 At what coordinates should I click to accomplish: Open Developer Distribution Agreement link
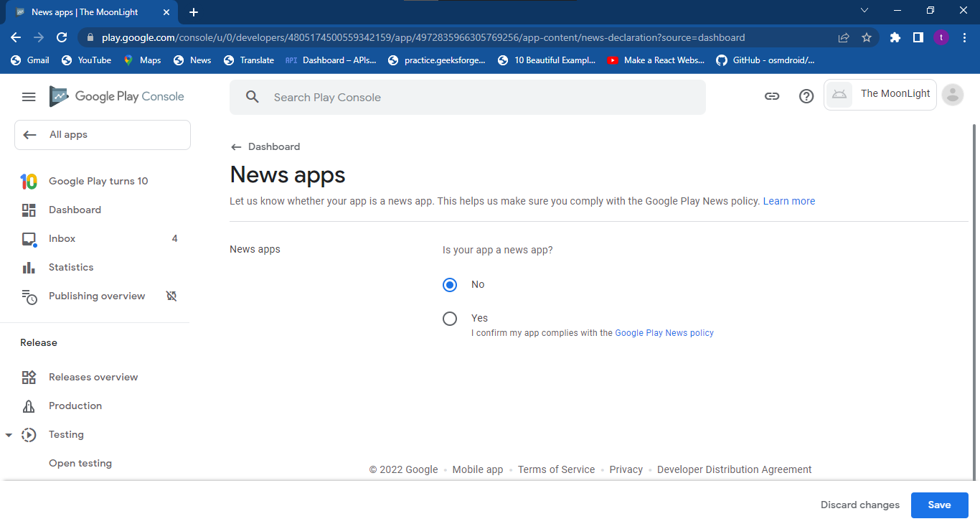pos(735,469)
